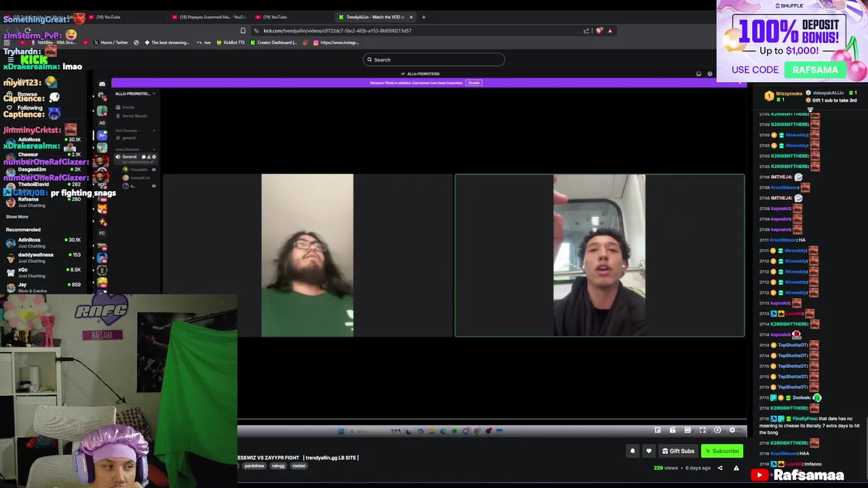
Task: Open the Discord home icon
Action: click(102, 84)
